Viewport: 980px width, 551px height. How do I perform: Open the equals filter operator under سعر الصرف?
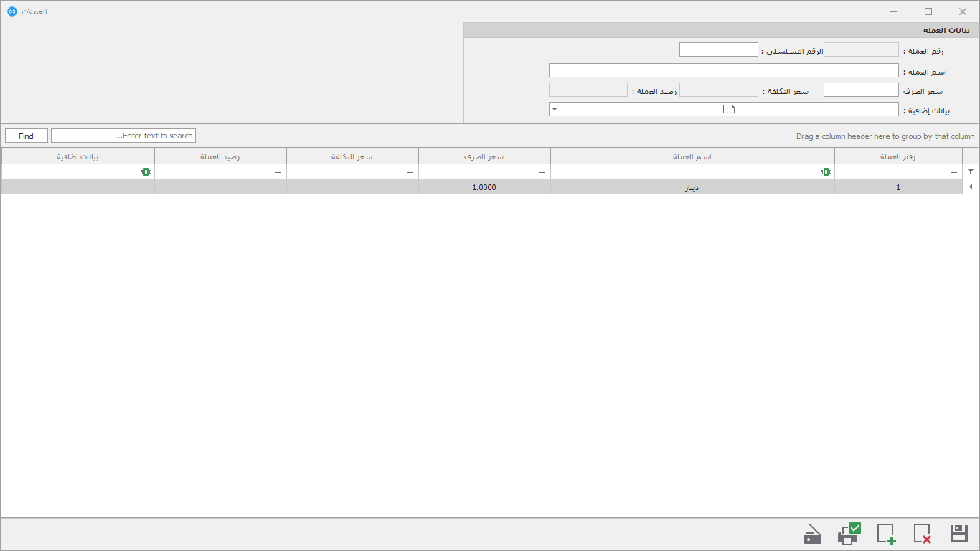[x=542, y=171]
